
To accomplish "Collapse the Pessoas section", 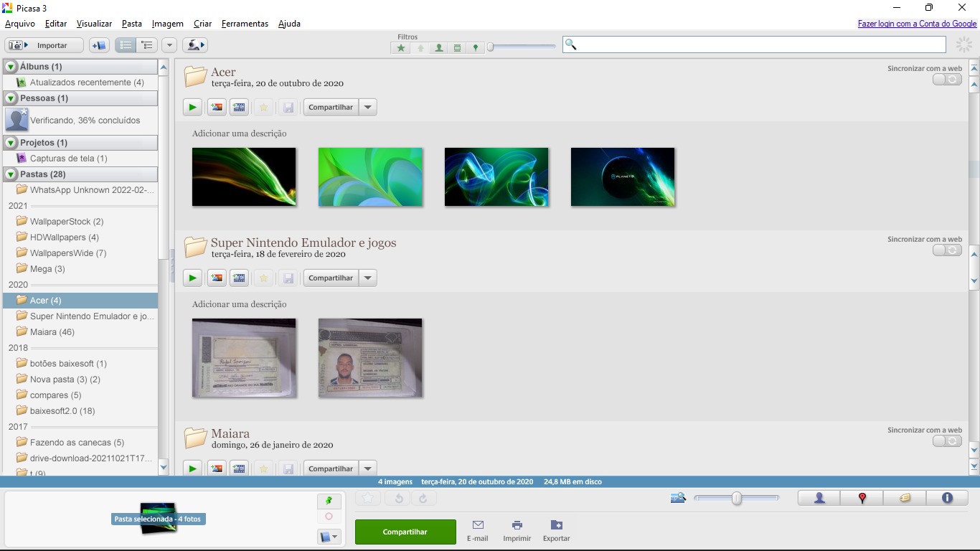I will (11, 98).
